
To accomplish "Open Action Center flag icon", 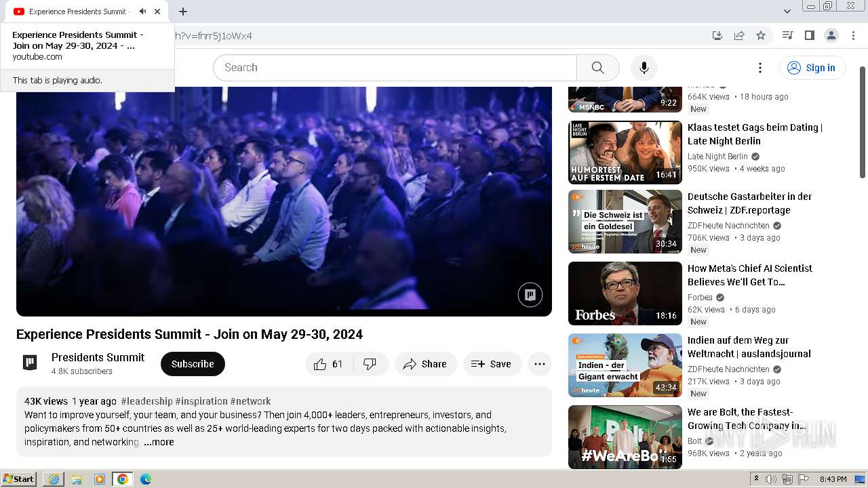I will coord(804,479).
